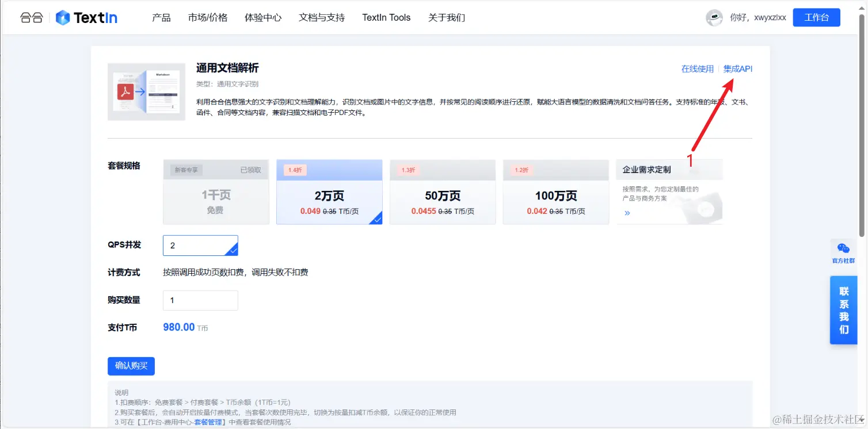Click the 新客专享 badge
Image resolution: width=868 pixels, height=429 pixels.
186,170
